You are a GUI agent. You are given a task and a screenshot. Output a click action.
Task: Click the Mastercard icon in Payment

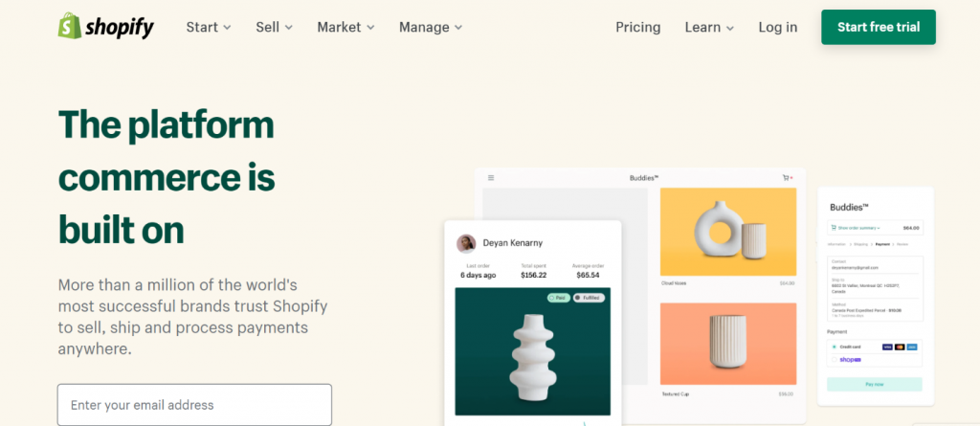pyautogui.click(x=901, y=346)
